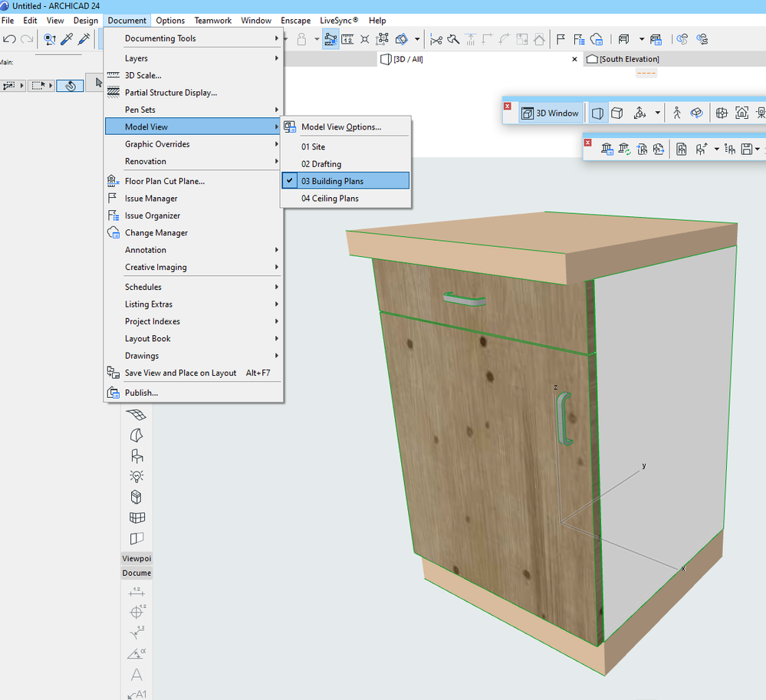
Task: Switch to the South Elevation tab
Action: pyautogui.click(x=629, y=58)
